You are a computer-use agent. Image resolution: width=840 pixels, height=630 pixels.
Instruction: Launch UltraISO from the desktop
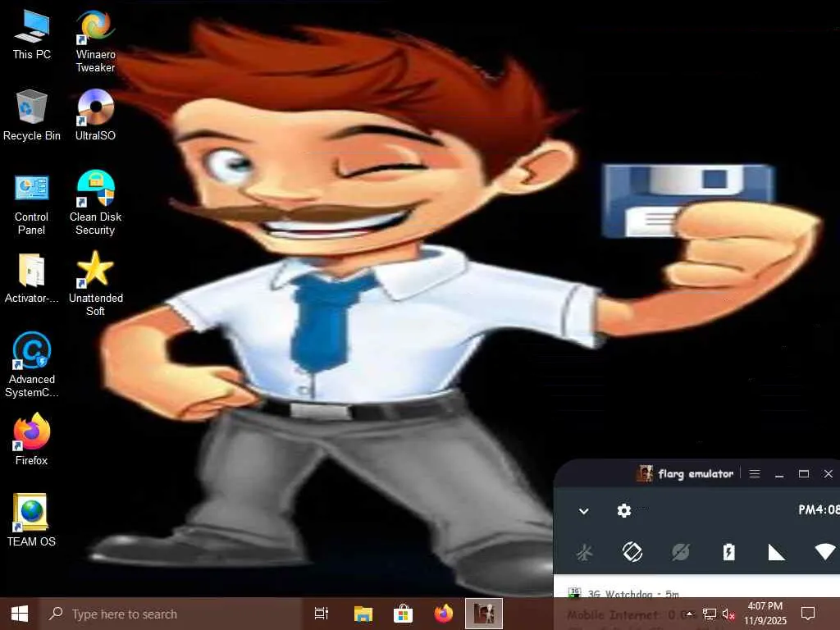[x=95, y=116]
